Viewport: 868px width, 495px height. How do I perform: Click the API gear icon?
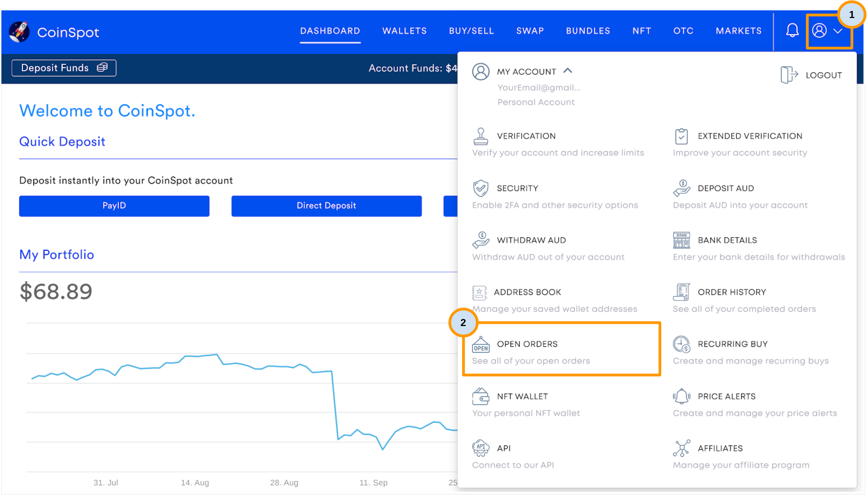[x=481, y=448]
